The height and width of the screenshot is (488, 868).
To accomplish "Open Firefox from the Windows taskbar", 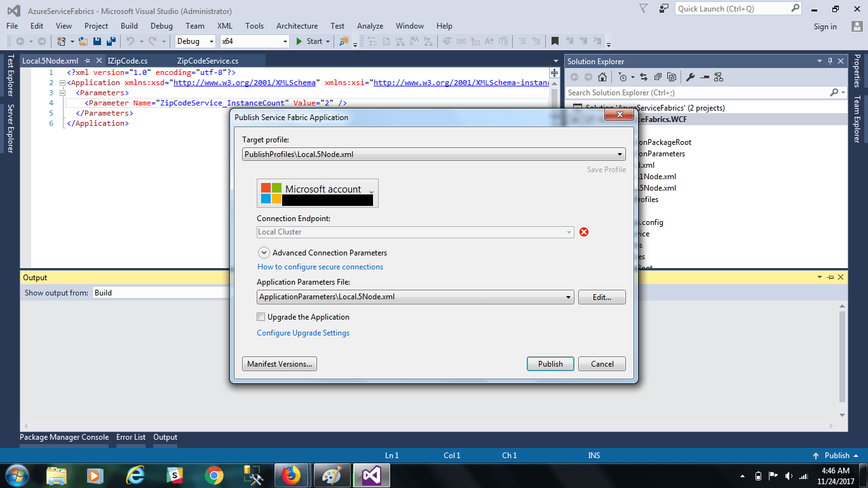I will point(291,475).
